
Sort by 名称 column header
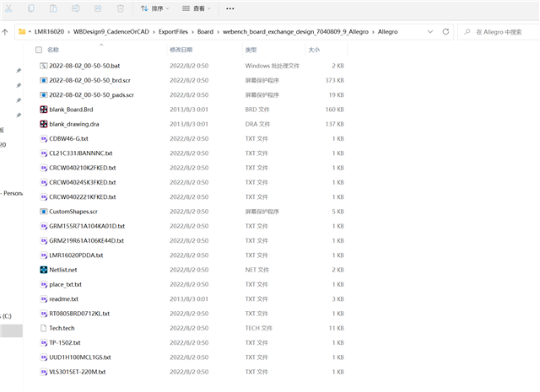53,50
